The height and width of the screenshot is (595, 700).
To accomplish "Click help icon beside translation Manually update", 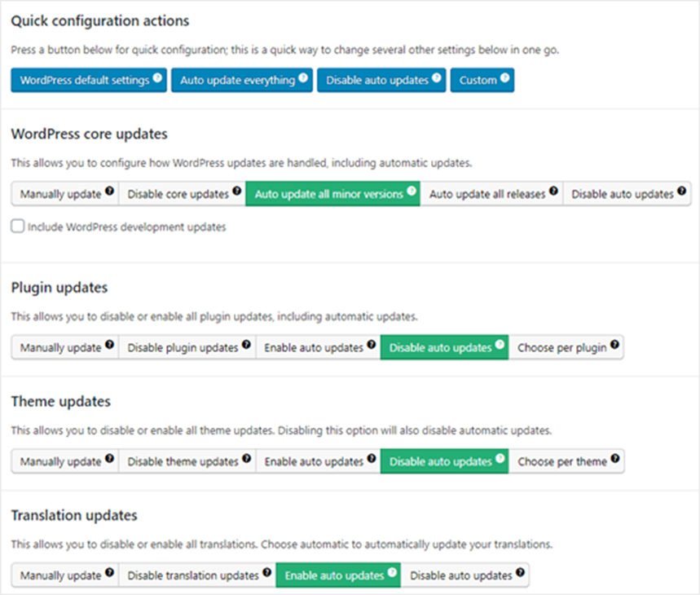I will (x=109, y=572).
